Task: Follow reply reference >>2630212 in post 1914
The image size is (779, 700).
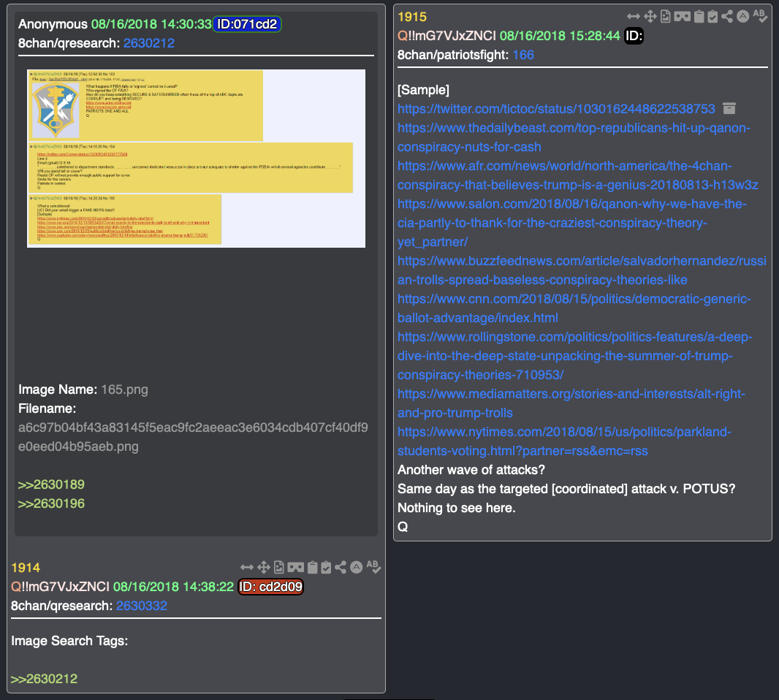Action: (45, 679)
